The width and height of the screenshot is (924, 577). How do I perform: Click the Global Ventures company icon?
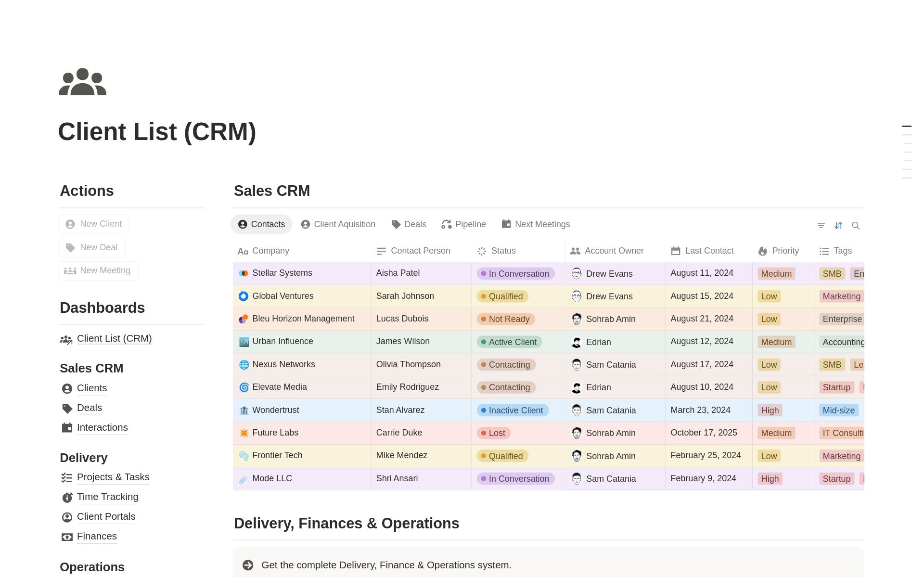[x=244, y=296]
